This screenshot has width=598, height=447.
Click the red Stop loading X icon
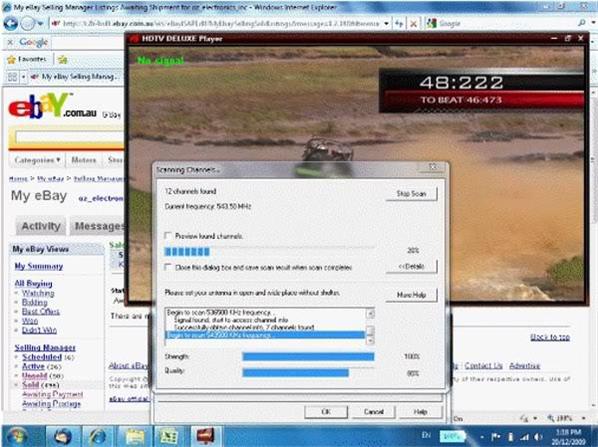tap(413, 24)
